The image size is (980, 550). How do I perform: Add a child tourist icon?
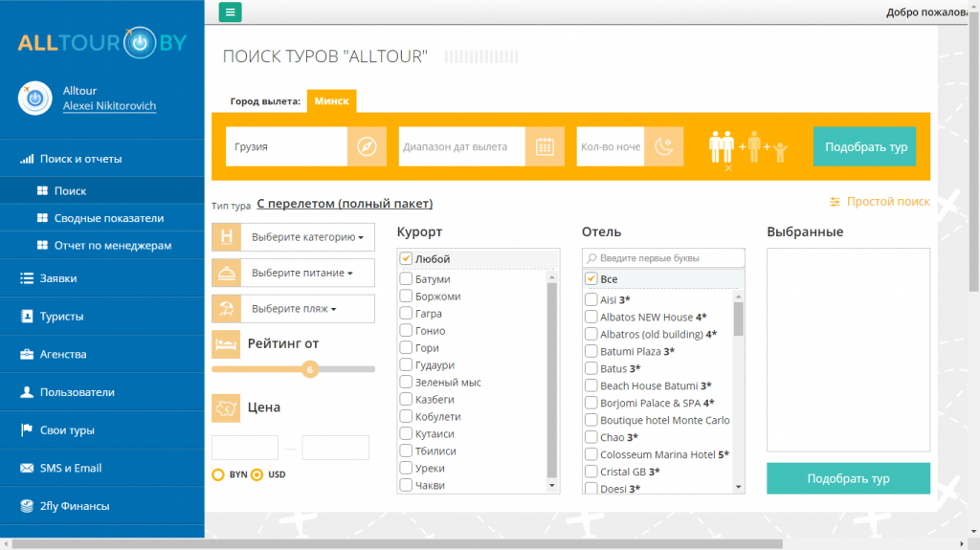point(780,152)
